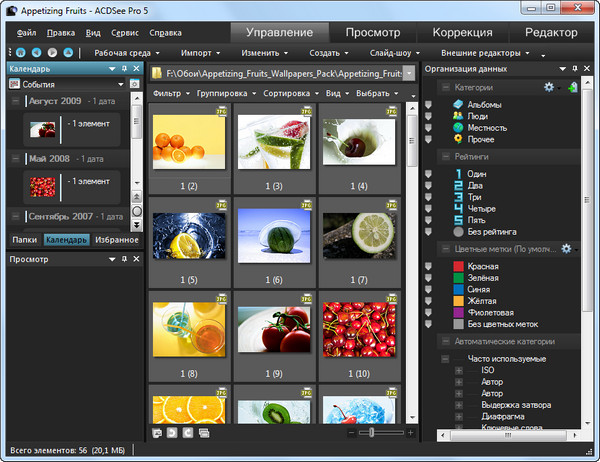Switch to the Просмотр mode tab
Image resolution: width=600 pixels, height=462 pixels.
[x=372, y=33]
